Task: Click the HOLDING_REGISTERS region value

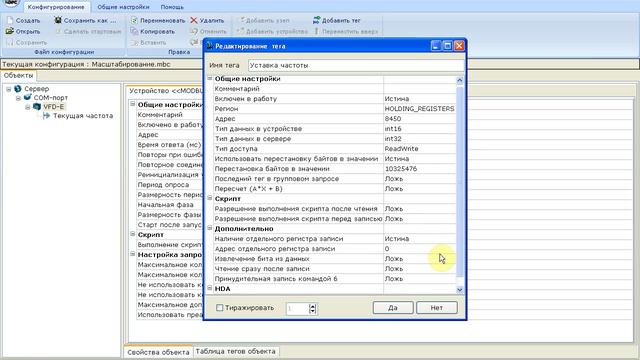Action: [x=419, y=109]
